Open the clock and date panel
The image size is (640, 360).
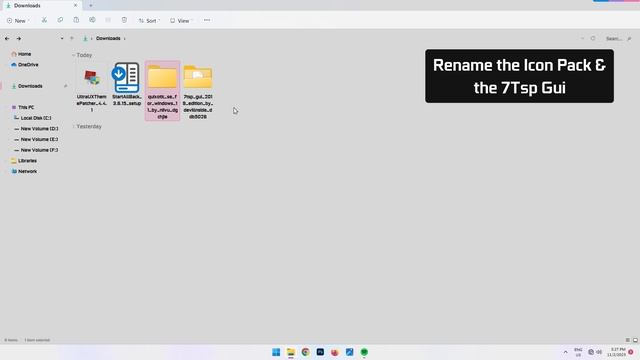pyautogui.click(x=616, y=352)
